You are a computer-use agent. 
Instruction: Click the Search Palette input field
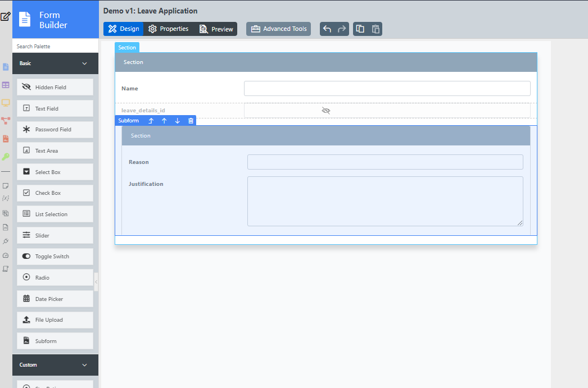pos(55,47)
